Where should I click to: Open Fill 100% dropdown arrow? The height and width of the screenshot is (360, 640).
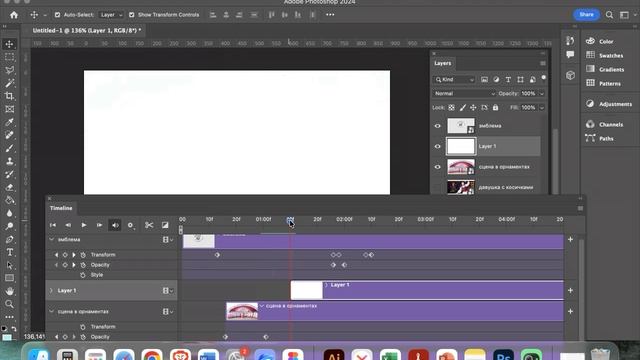[542, 108]
